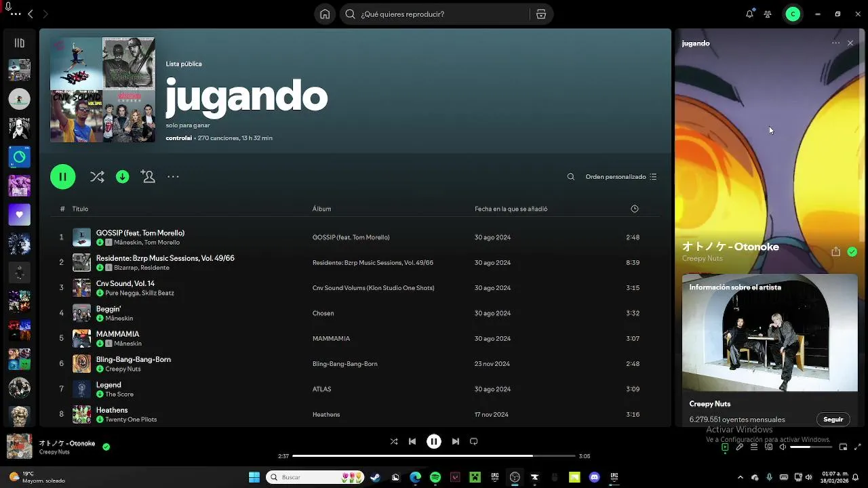Open the Liked Songs heart playlist in the sidebar
Image resolution: width=868 pixels, height=488 pixels.
(19, 214)
